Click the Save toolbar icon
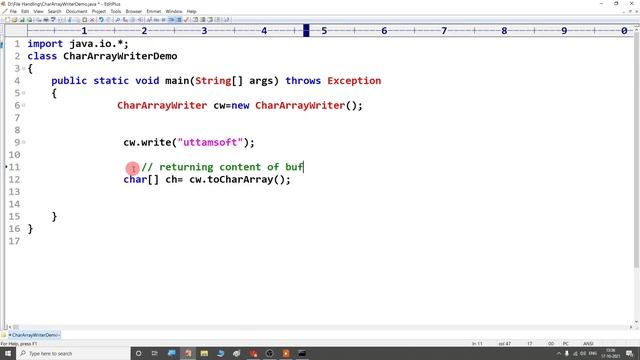The height and width of the screenshot is (360, 640). click(22, 20)
